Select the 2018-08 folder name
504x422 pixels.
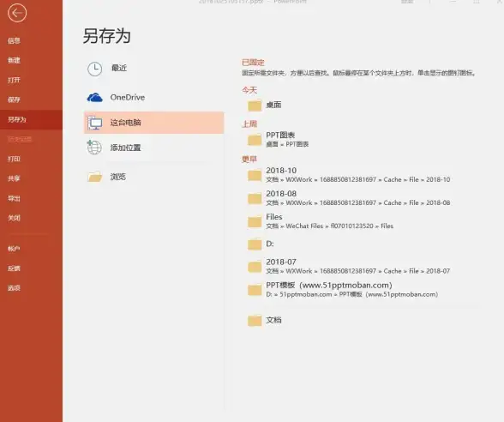pos(281,194)
